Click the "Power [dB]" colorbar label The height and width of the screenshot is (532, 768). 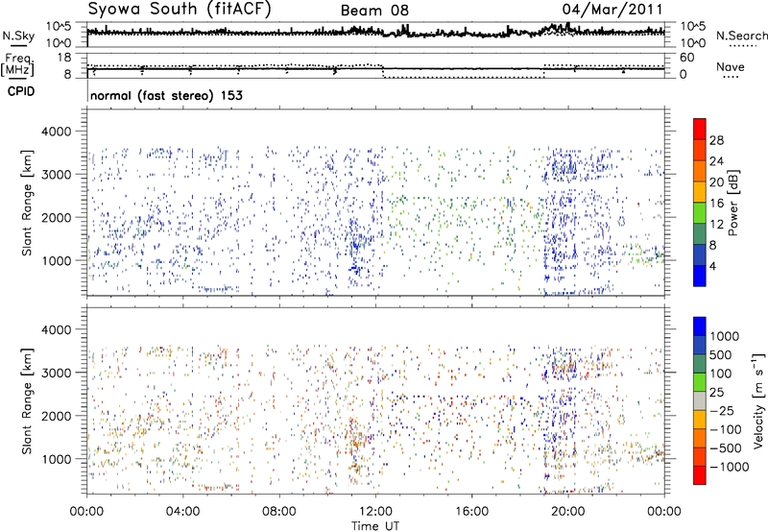(x=732, y=204)
